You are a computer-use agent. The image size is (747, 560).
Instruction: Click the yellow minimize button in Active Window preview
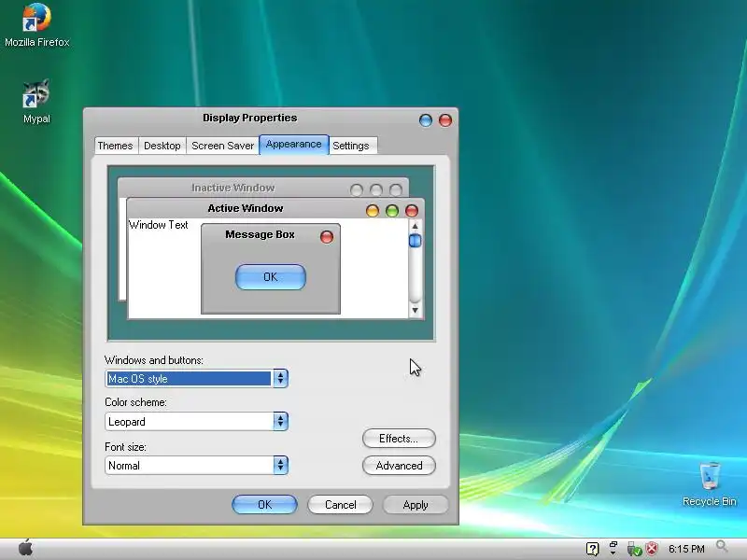(x=373, y=211)
